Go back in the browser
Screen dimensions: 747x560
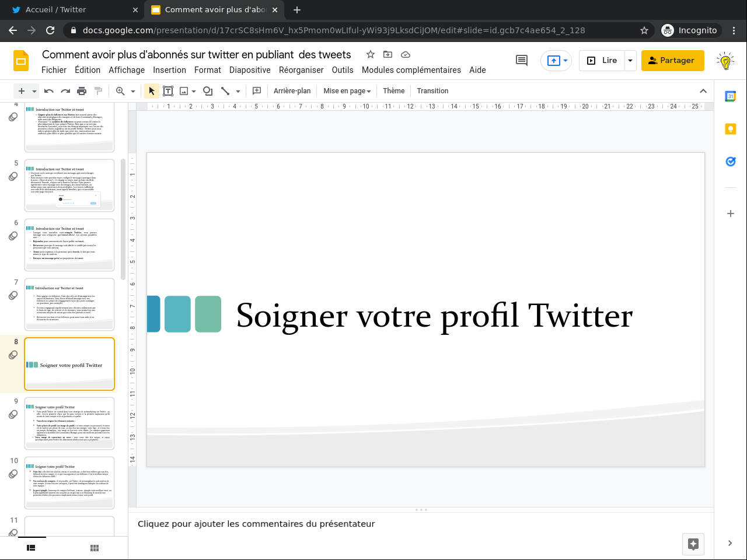pyautogui.click(x=13, y=30)
